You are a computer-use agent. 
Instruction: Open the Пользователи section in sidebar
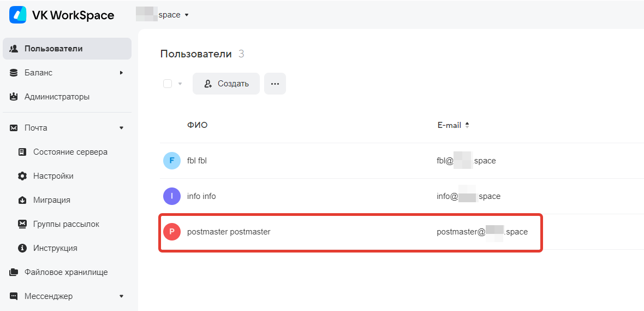coord(67,49)
